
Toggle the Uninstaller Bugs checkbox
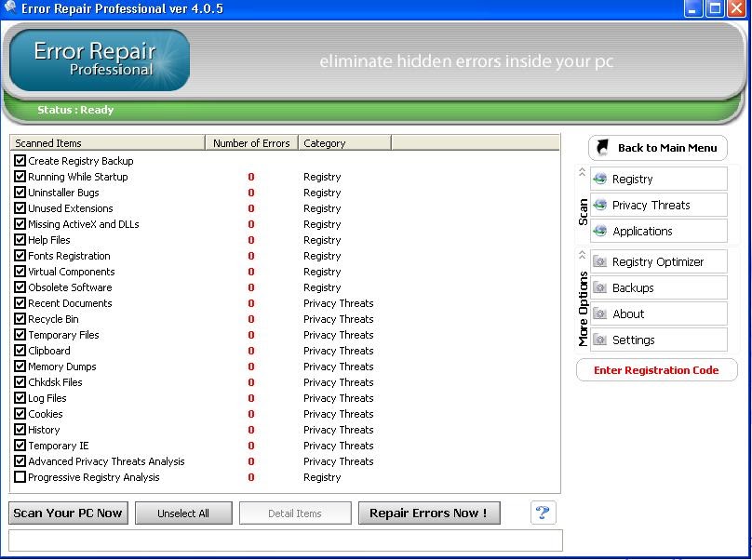(20, 193)
